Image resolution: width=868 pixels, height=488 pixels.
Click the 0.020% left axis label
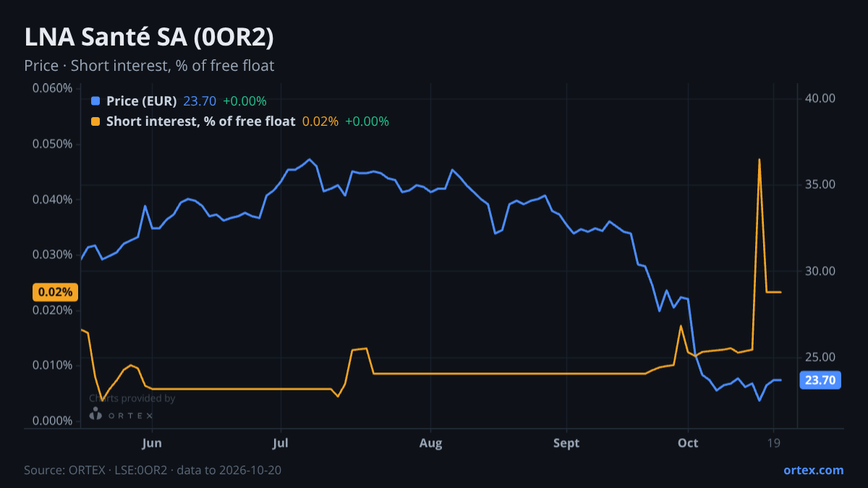[x=53, y=310]
